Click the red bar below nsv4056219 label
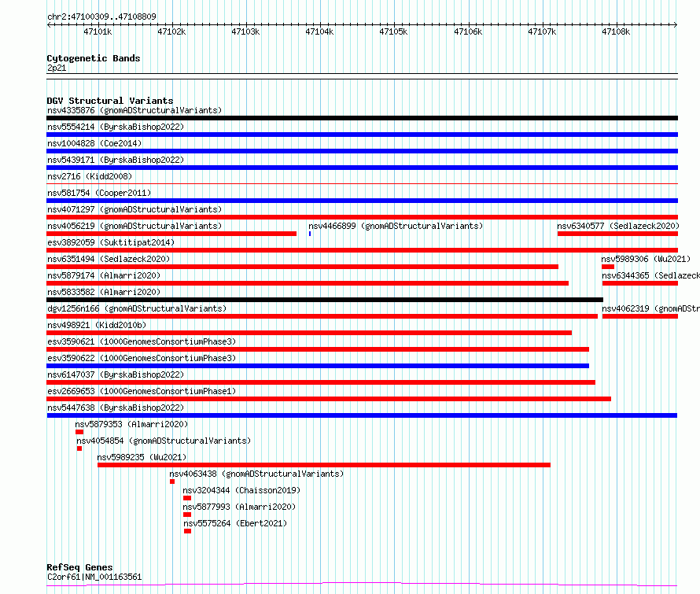This screenshot has width=700, height=594. click(171, 234)
